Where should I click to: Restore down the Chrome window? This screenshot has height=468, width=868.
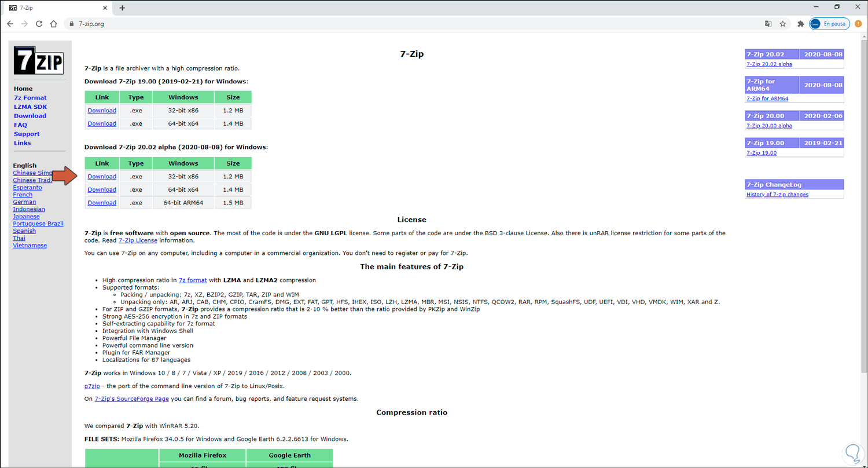click(837, 7)
